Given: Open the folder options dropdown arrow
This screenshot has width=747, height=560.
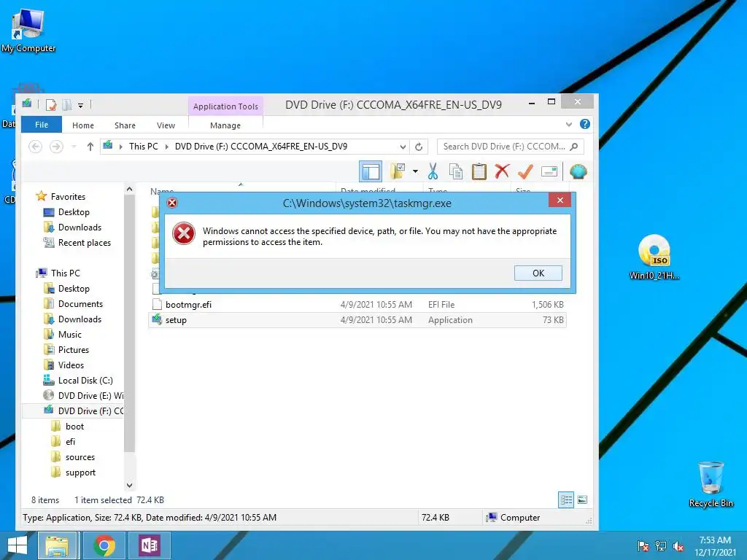Looking at the screenshot, I should 415,171.
